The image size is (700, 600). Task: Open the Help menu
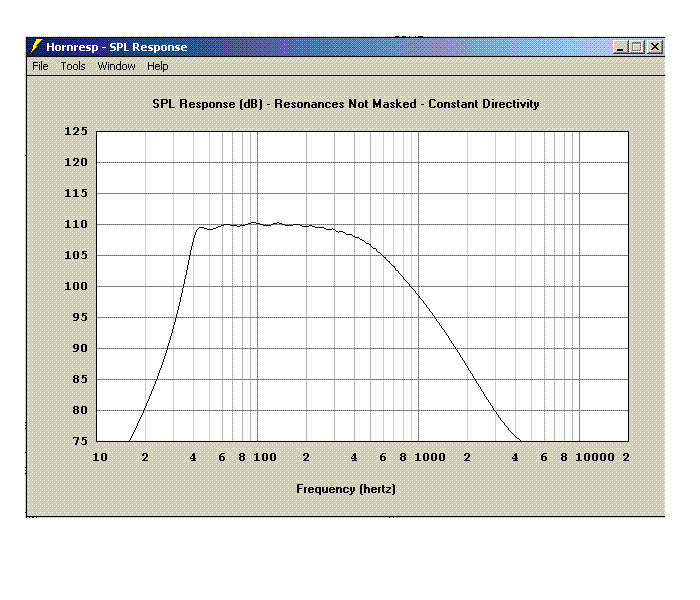point(158,66)
